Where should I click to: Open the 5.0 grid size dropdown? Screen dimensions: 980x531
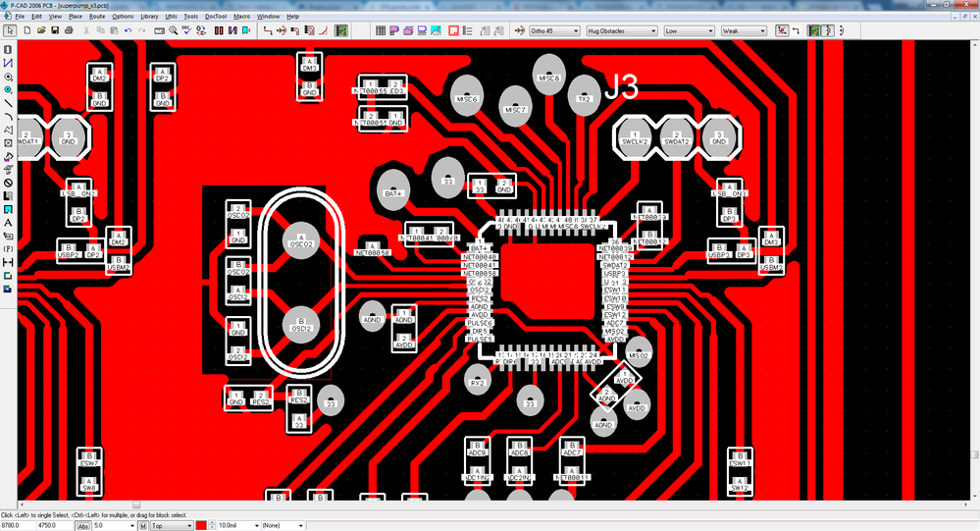click(115, 526)
